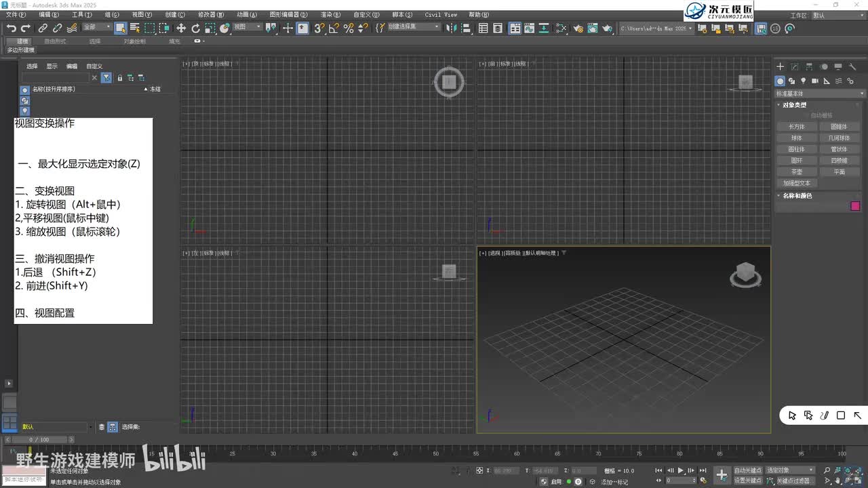
Task: Open the Modify panel tab icon
Action: pos(795,66)
